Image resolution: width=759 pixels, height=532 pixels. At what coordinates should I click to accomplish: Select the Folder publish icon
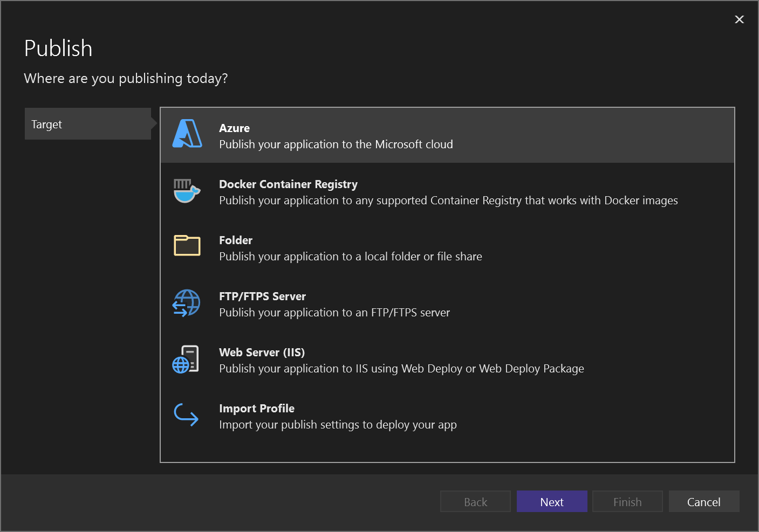pyautogui.click(x=186, y=247)
